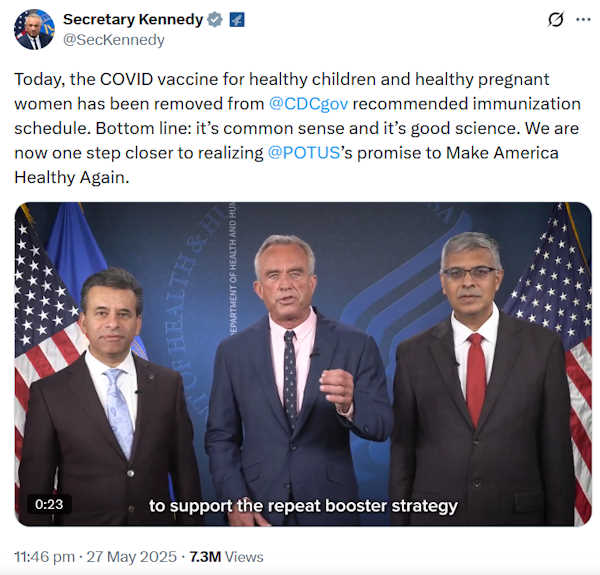Screen dimensions: 600x575
Task: Click the 0:23 video duration badge
Action: coord(49,505)
